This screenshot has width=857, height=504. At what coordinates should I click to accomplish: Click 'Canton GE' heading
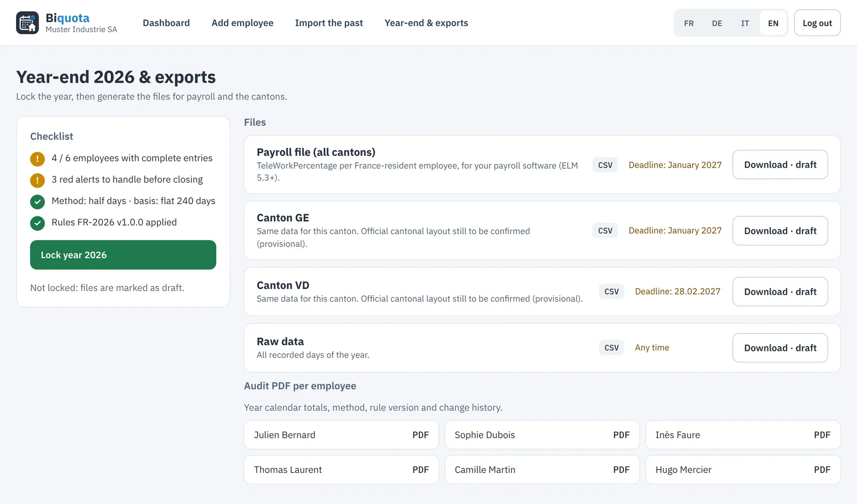pos(283,218)
